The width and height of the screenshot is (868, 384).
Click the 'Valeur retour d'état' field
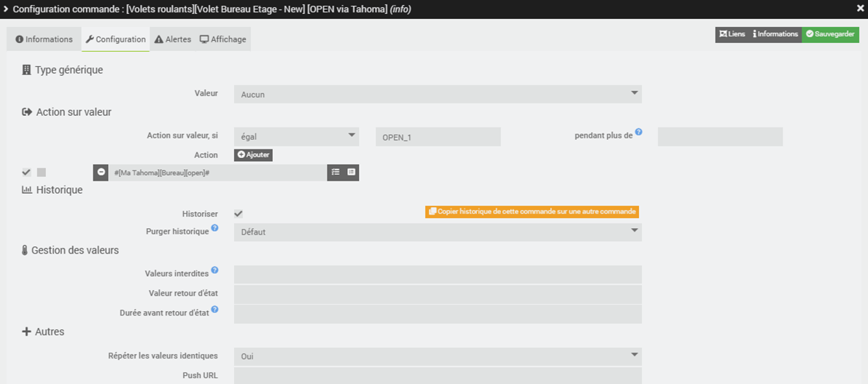point(438,294)
